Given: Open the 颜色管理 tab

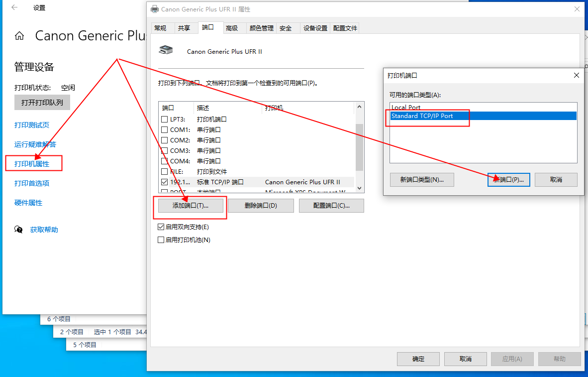Looking at the screenshot, I should click(261, 28).
